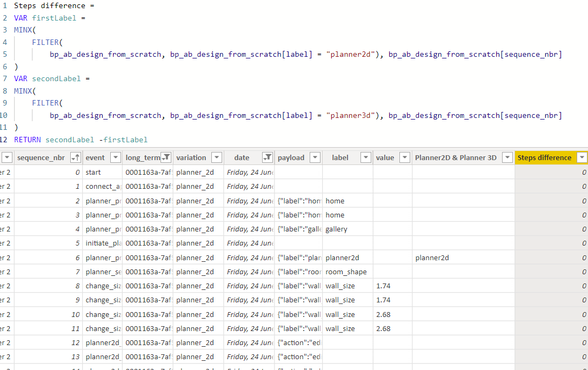Click 'planner2d' cell in the label column
Screen dimensions: 588x370
click(348, 258)
